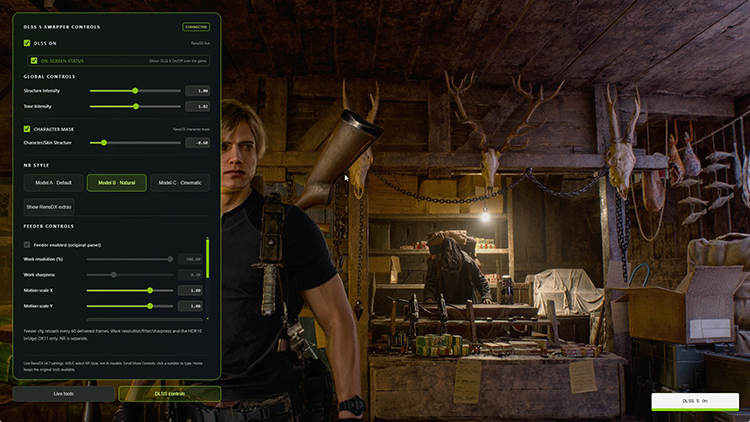Click Show RenoDX extras button

click(49, 207)
